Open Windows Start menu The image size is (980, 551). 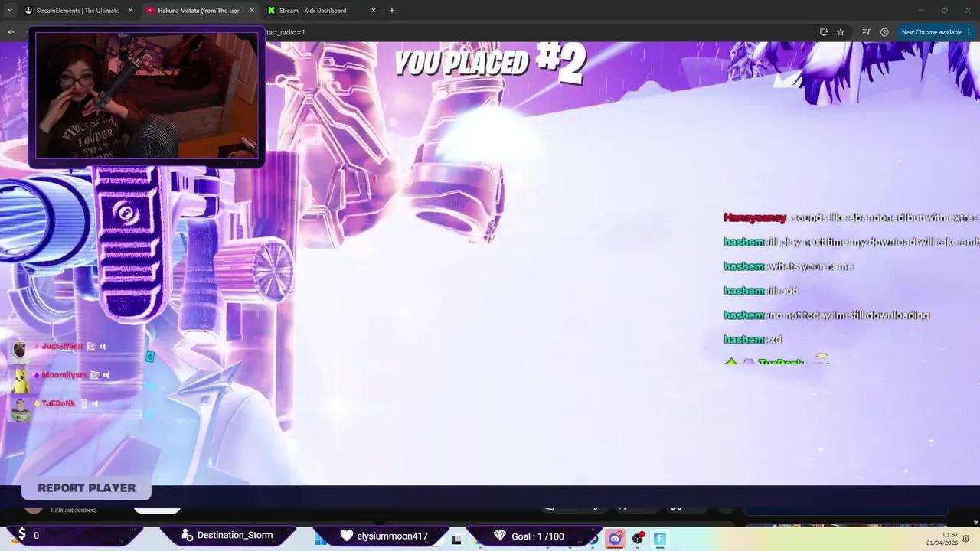pyautogui.click(x=321, y=540)
